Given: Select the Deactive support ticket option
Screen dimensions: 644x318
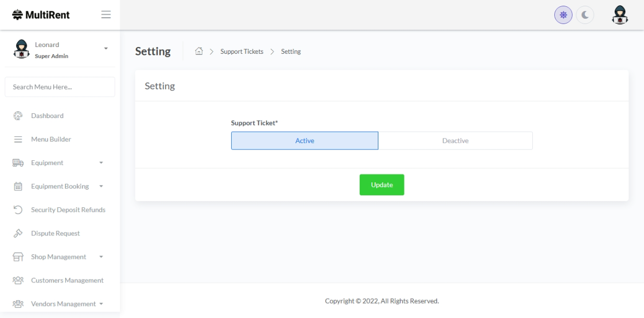Looking at the screenshot, I should 455,141.
